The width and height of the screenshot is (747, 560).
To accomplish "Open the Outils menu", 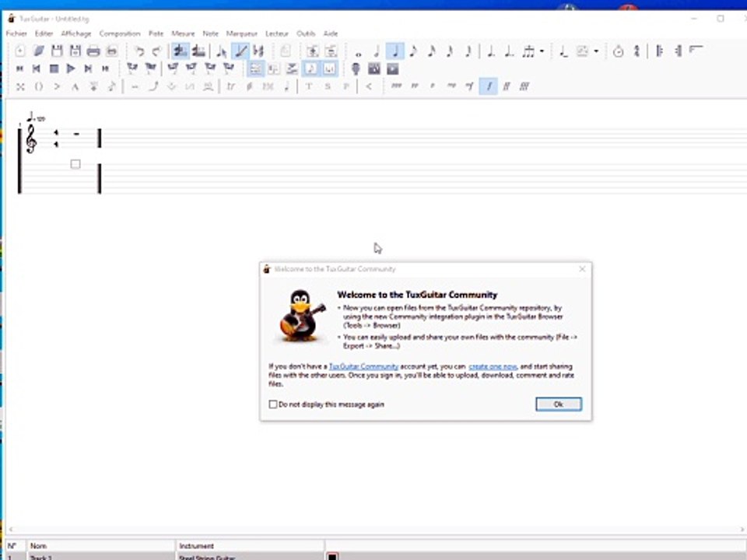I will (x=306, y=33).
